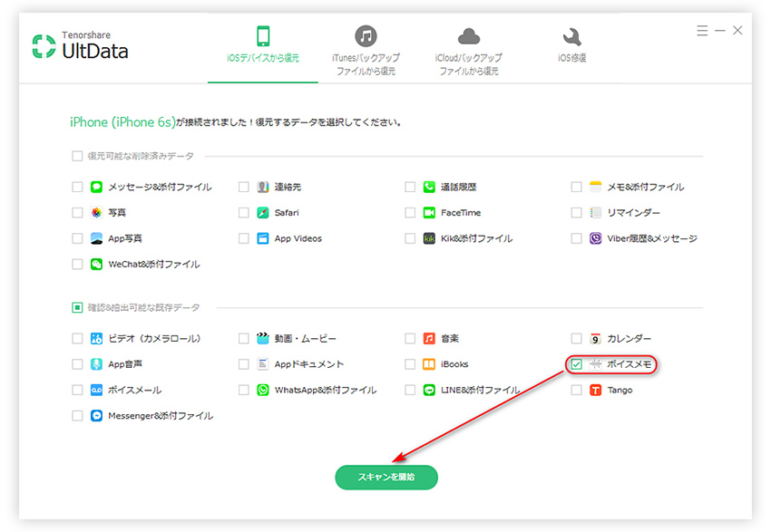Check the LINE&添付ファイル checkbox

pyautogui.click(x=410, y=390)
